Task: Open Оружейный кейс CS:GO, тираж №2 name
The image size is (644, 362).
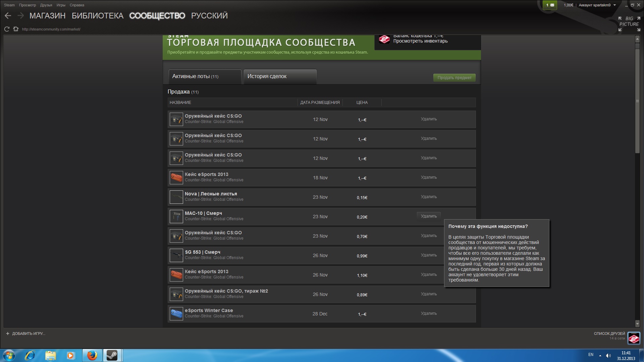Action: point(226,291)
